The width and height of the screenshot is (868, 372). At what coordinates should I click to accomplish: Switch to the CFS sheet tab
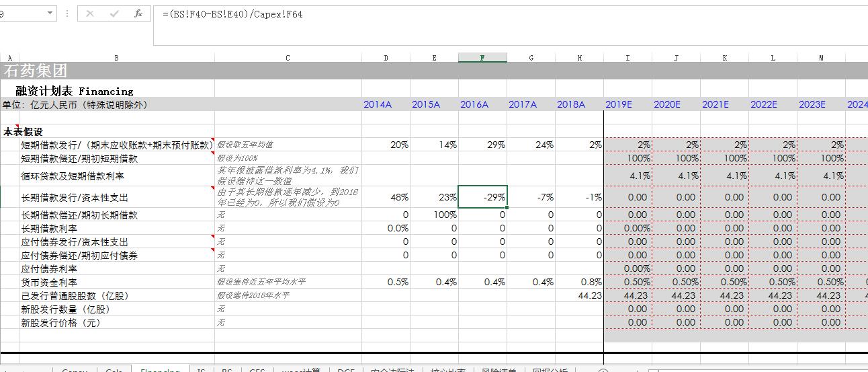coord(257,369)
